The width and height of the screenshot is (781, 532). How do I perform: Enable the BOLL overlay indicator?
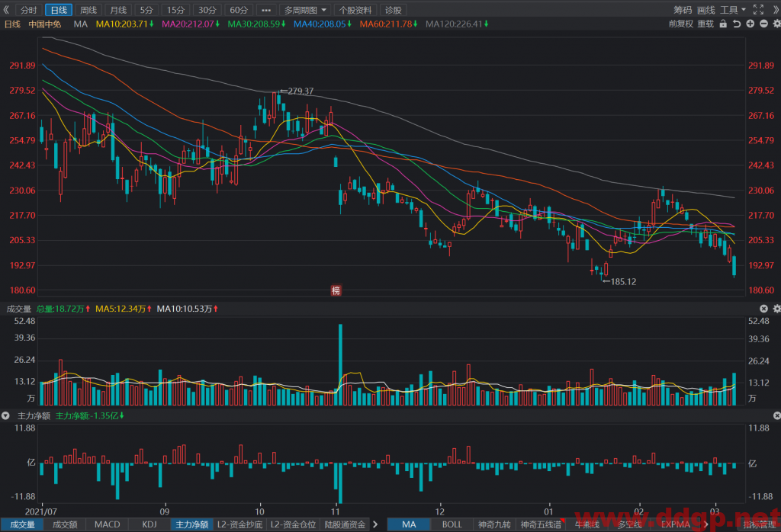pos(452,524)
